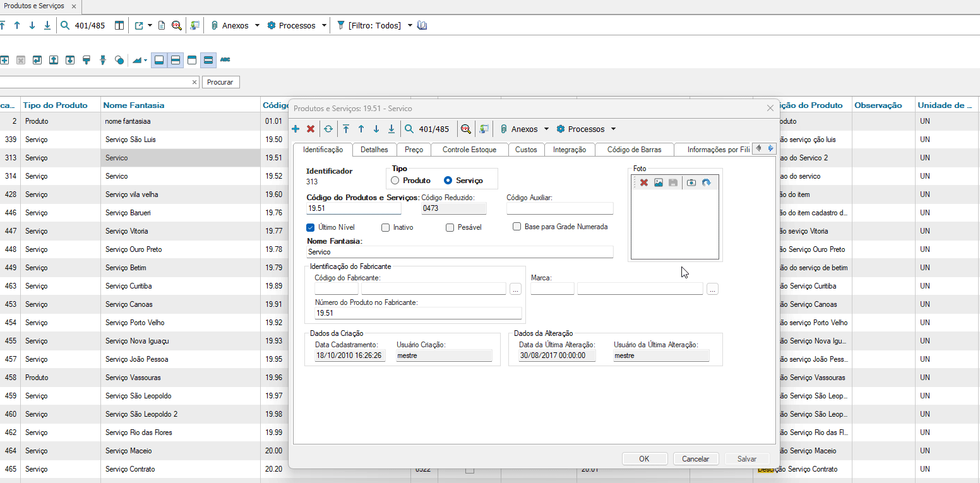The image size is (980, 483).
Task: Load an image file into Foto
Action: (x=659, y=182)
